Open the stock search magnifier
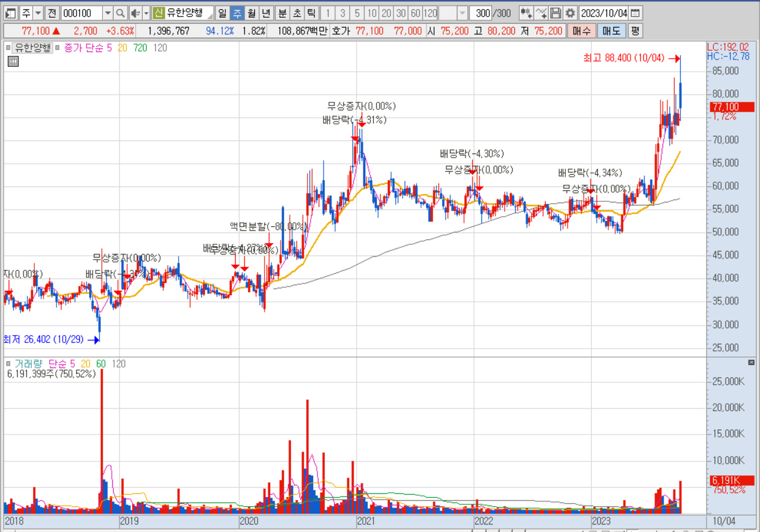This screenshot has width=760, height=532. pyautogui.click(x=120, y=13)
